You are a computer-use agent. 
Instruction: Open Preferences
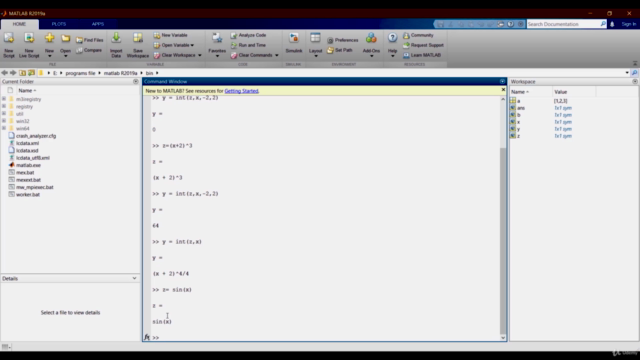pos(342,40)
